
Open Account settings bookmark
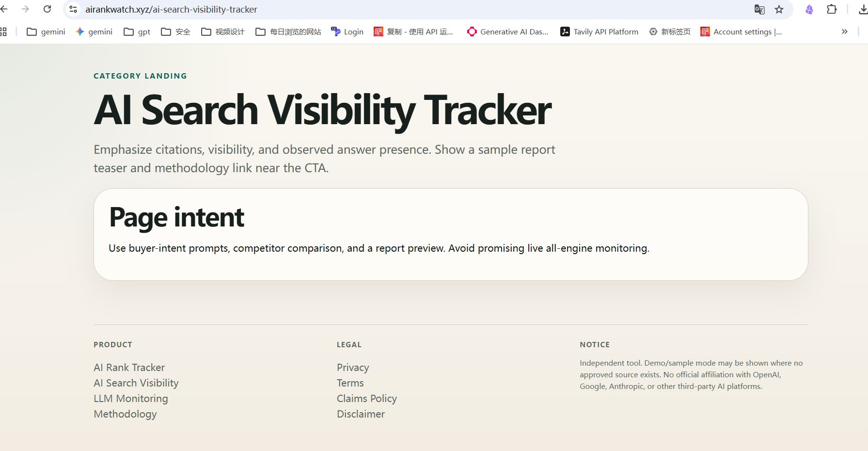pos(742,32)
